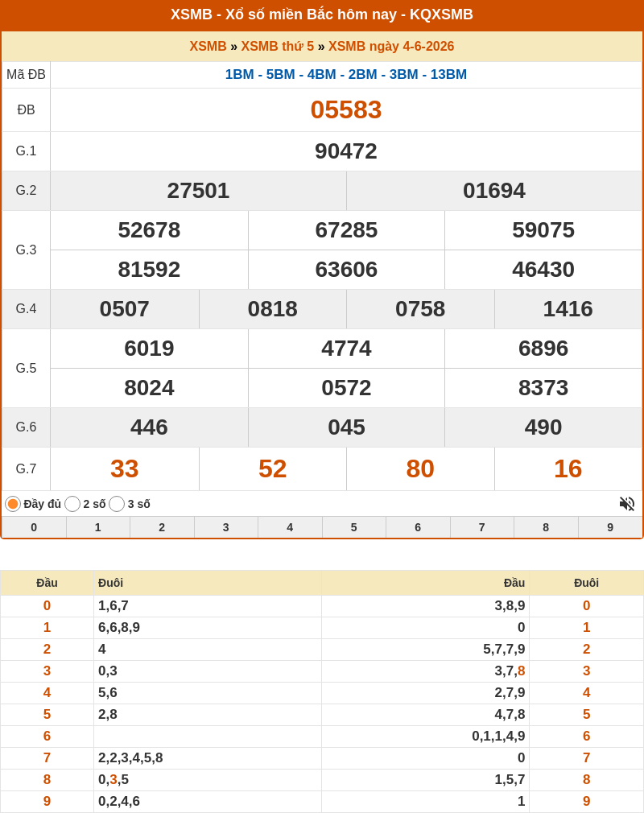Click the G.1 prize number 90472
This screenshot has width=644, height=813.
tap(346, 151)
